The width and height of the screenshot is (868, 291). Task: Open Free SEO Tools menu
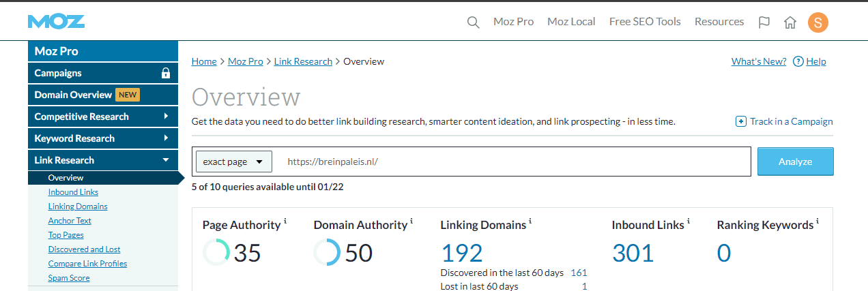coord(645,22)
